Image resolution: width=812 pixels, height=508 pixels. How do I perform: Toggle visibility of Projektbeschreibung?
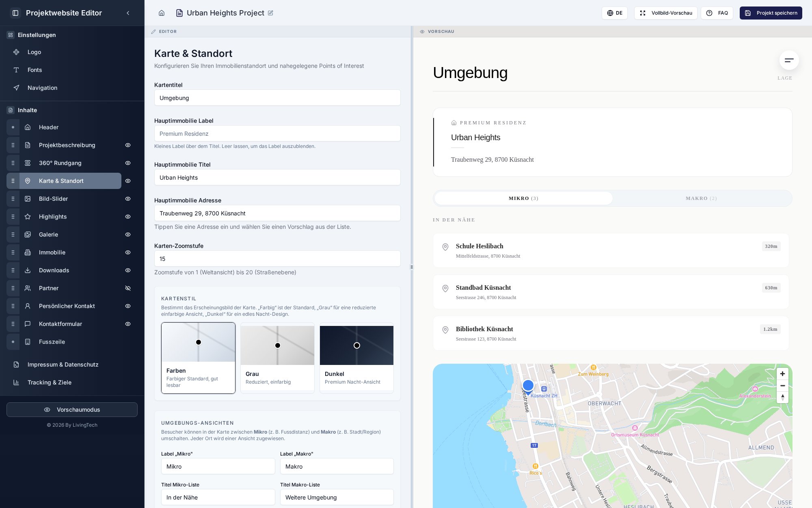coord(128,145)
